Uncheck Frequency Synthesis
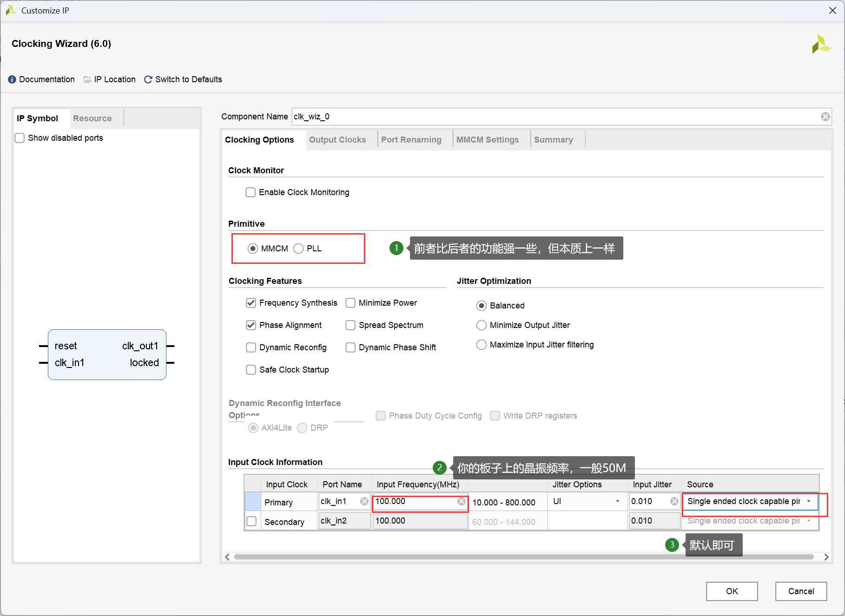This screenshot has width=845, height=616. pyautogui.click(x=251, y=303)
